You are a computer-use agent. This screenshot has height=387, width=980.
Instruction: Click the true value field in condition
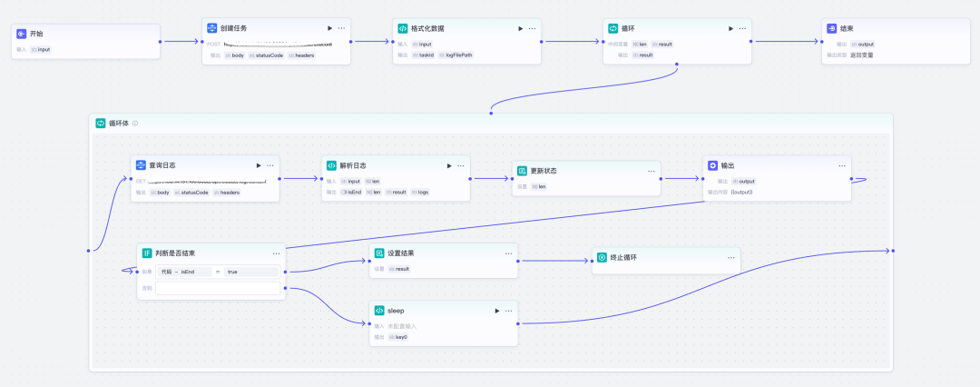pos(251,272)
